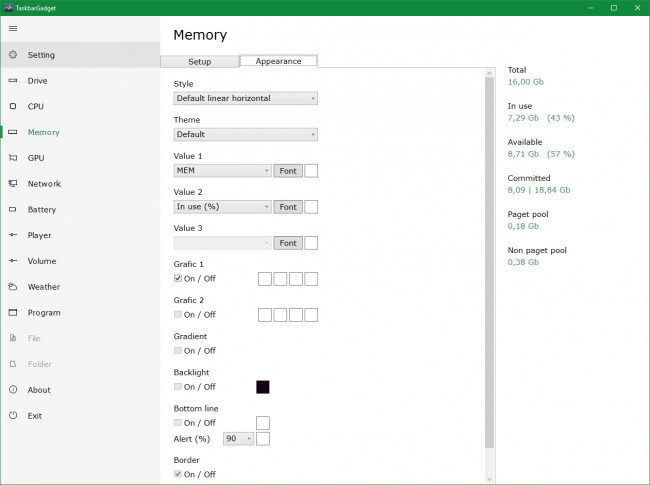Open GPU settings icon
650x485 pixels.
13,158
